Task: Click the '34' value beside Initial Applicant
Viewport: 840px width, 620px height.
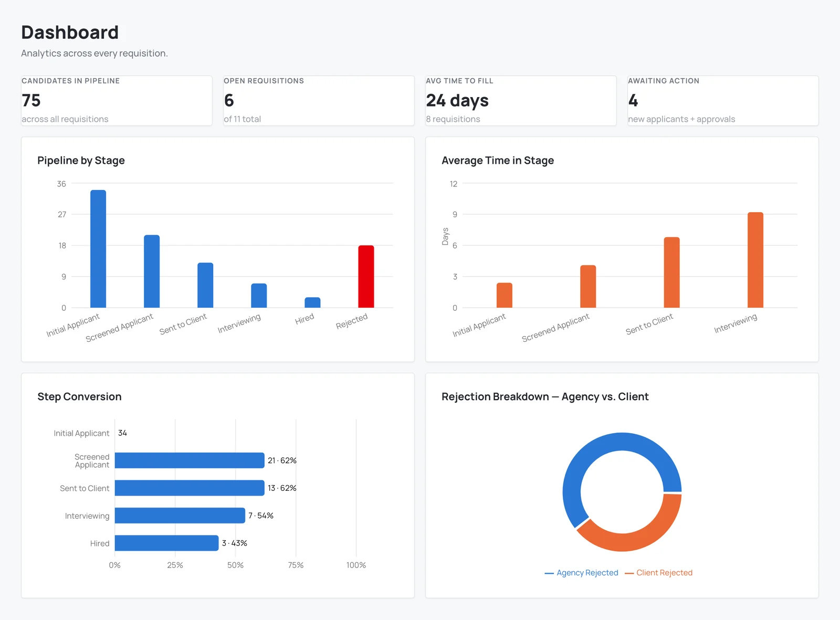Action: 122,433
